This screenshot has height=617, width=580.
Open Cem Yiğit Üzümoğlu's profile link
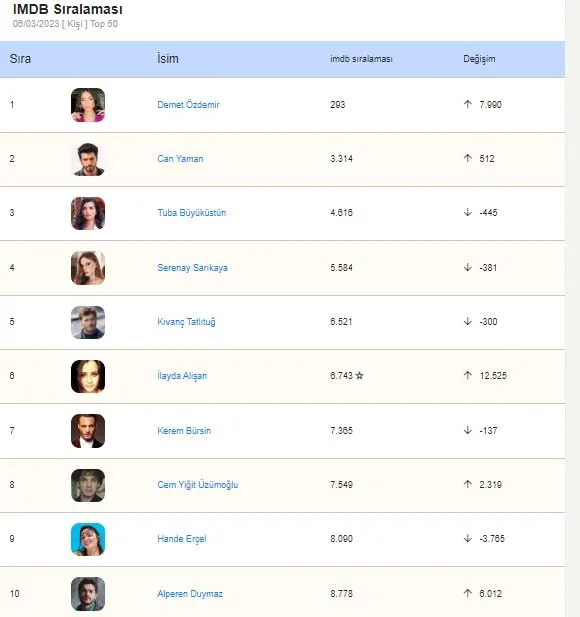198,485
